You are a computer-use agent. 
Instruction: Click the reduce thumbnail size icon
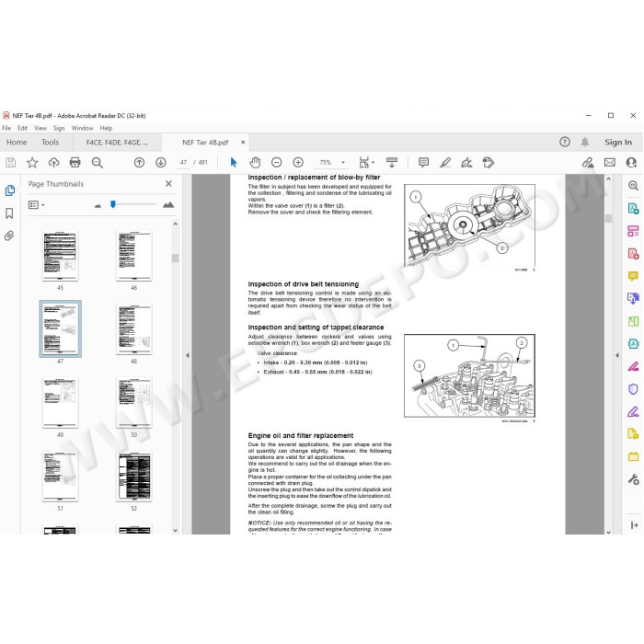click(x=98, y=205)
